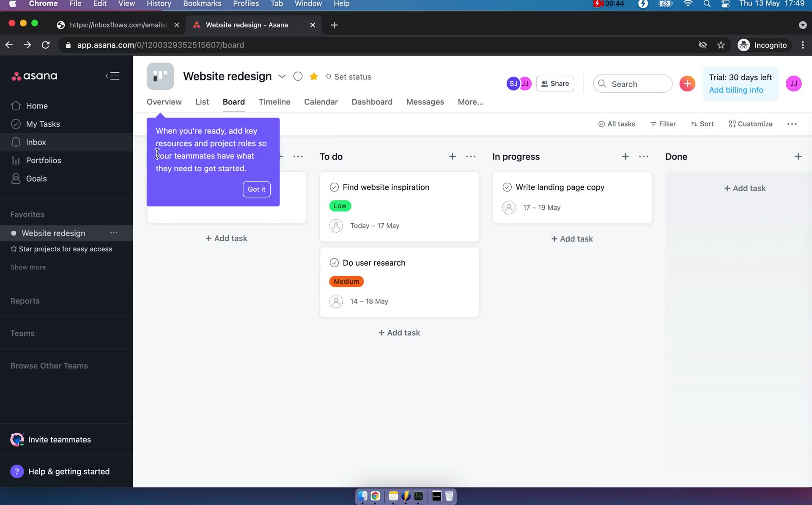Expand the To do column options menu
The image size is (812, 505).
(x=471, y=156)
